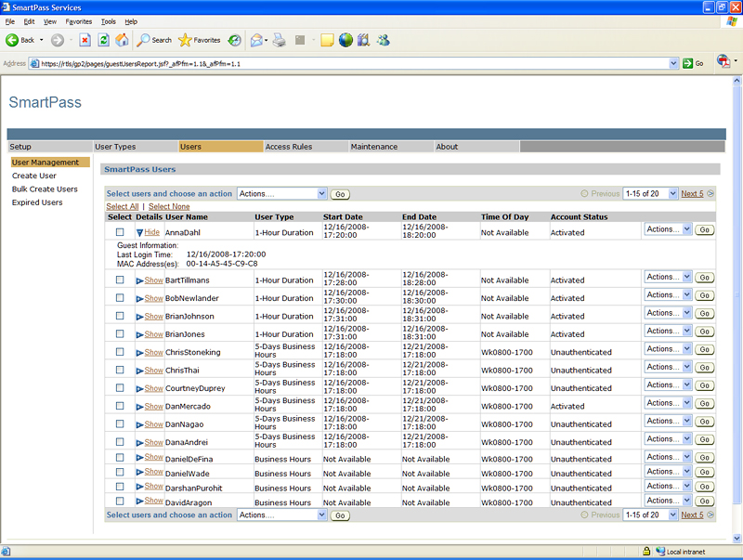Click the top Next page arrow icon
The height and width of the screenshot is (560, 743).
[710, 193]
